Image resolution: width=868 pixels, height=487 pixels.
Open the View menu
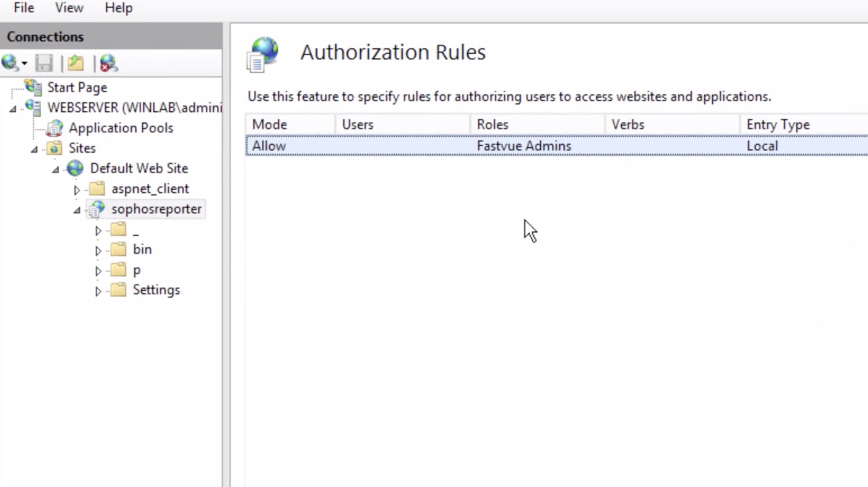68,8
